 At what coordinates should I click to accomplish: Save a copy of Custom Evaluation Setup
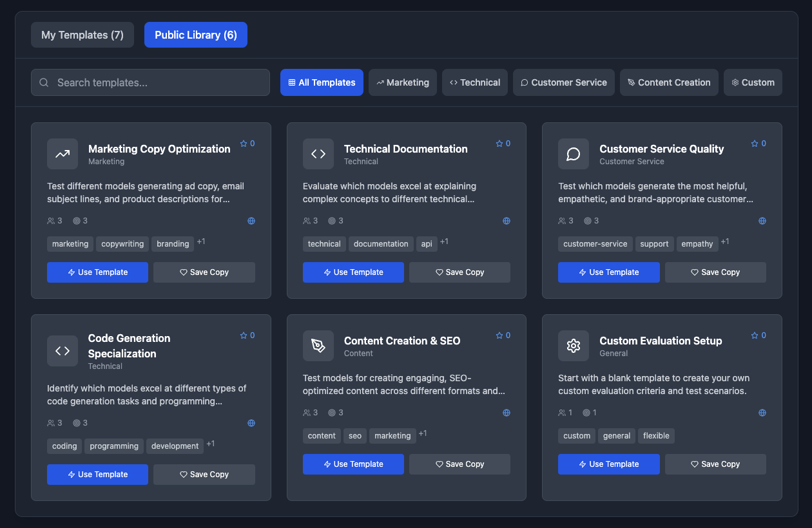click(715, 464)
